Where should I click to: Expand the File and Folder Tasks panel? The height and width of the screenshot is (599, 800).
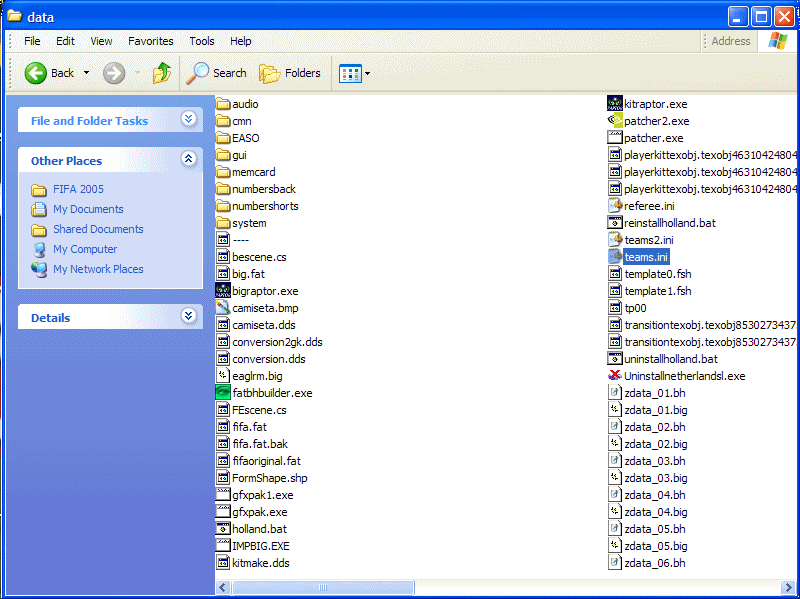pos(188,120)
